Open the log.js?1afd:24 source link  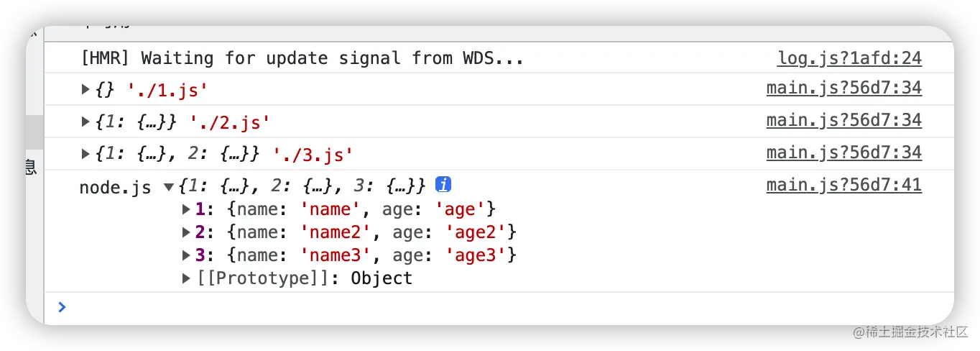coord(849,58)
